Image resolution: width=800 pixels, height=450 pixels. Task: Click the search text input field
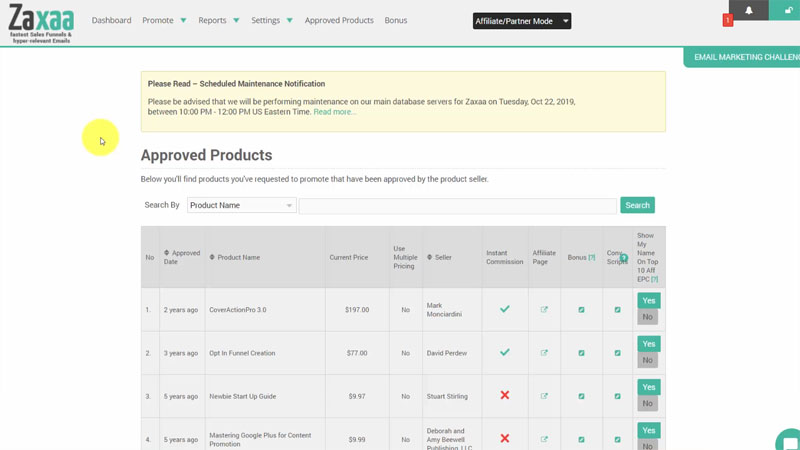coord(457,205)
